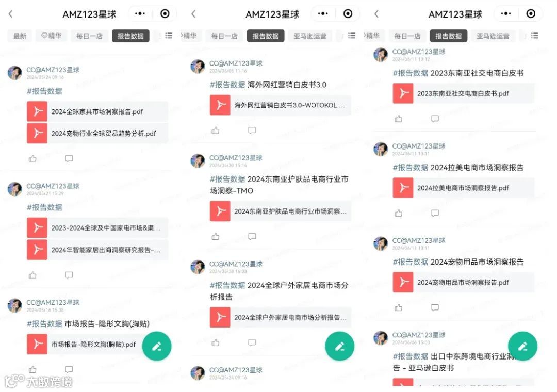Open the 精华 tab in the left panel
The height and width of the screenshot is (392, 557).
pyautogui.click(x=51, y=36)
